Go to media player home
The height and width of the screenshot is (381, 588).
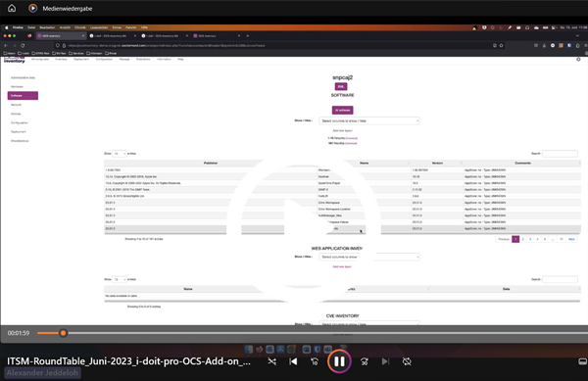12,8
